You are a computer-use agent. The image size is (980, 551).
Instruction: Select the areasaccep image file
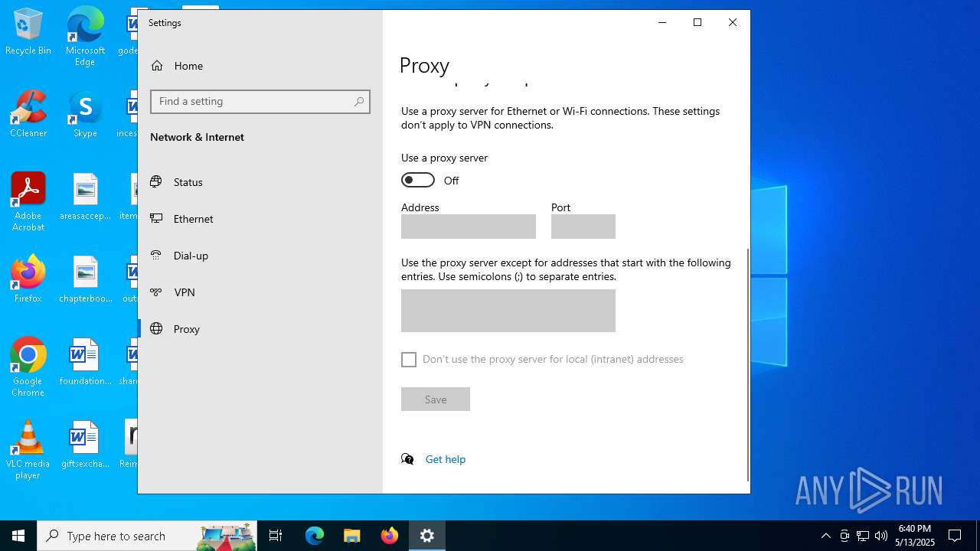click(85, 197)
